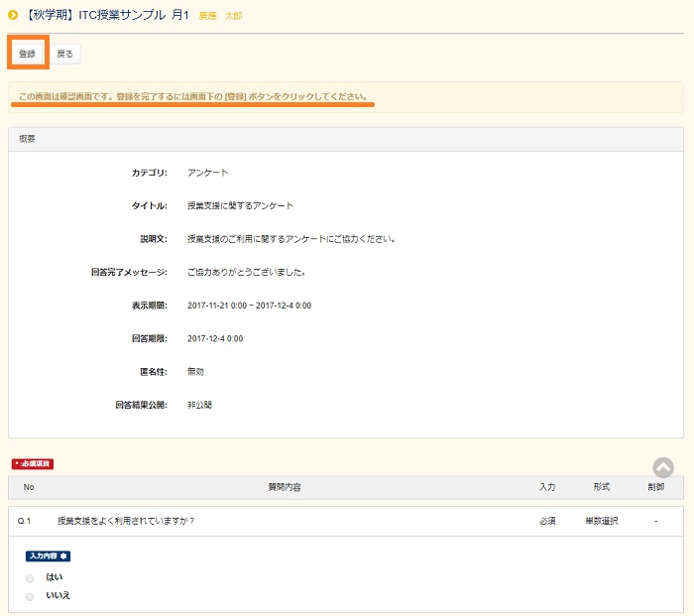Click the orange confirmation notice message
The height and width of the screenshot is (616, 694).
pyautogui.click(x=193, y=97)
